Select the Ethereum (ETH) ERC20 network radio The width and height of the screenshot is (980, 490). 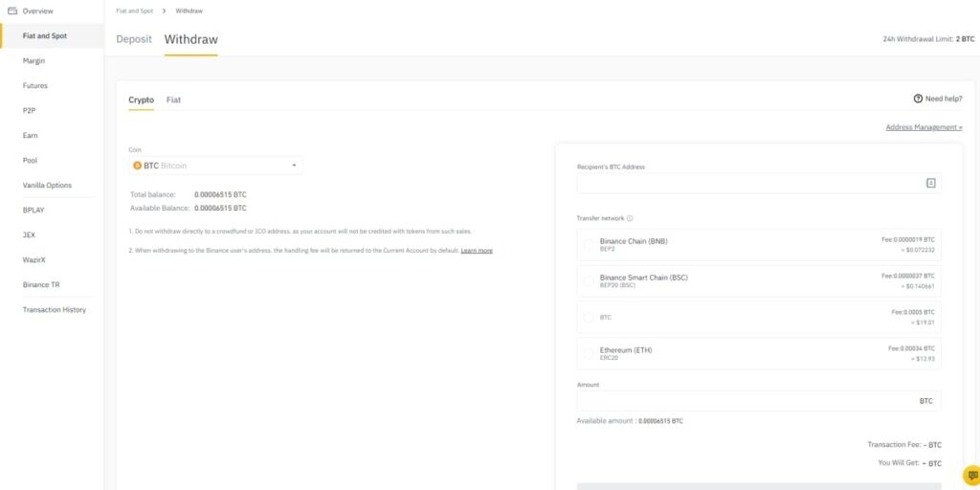[x=589, y=354]
